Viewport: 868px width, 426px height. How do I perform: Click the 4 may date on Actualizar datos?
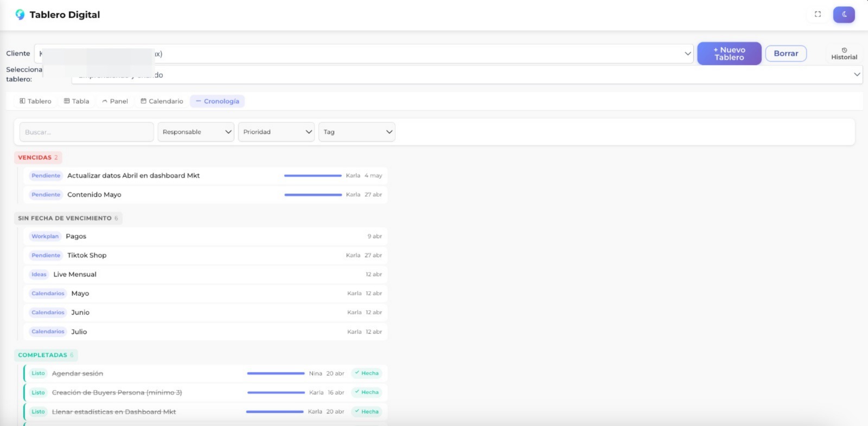click(x=373, y=176)
